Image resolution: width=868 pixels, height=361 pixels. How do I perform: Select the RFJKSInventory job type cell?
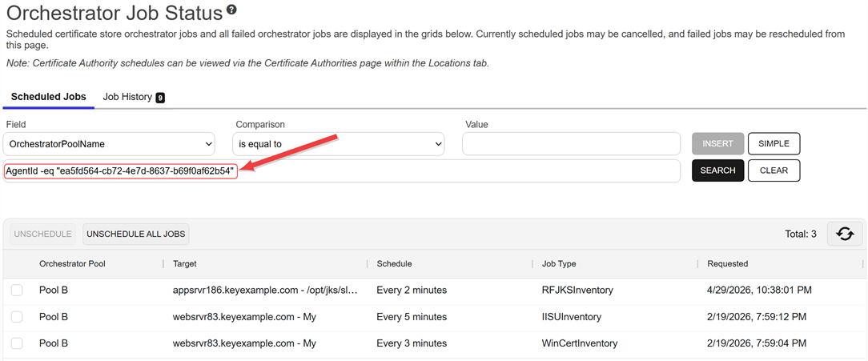577,290
